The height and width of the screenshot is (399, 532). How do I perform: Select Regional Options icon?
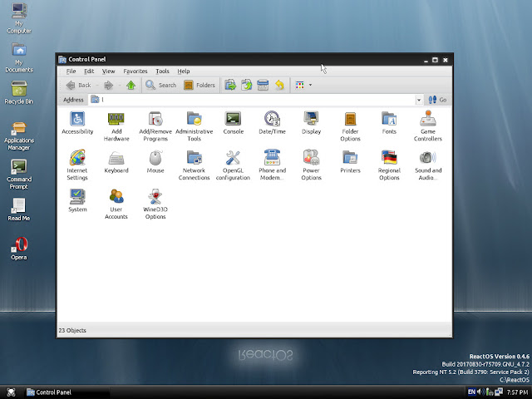tap(389, 165)
